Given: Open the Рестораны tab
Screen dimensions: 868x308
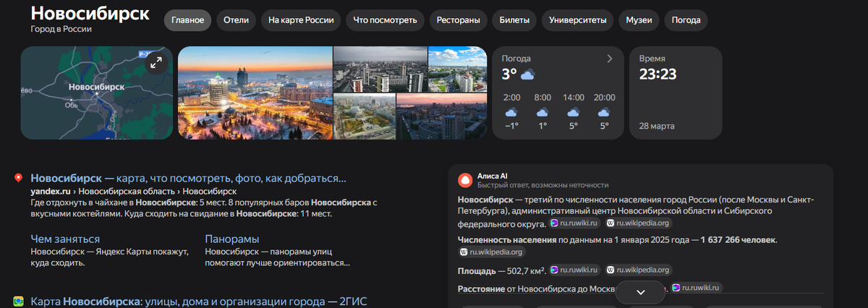Looking at the screenshot, I should [x=459, y=20].
